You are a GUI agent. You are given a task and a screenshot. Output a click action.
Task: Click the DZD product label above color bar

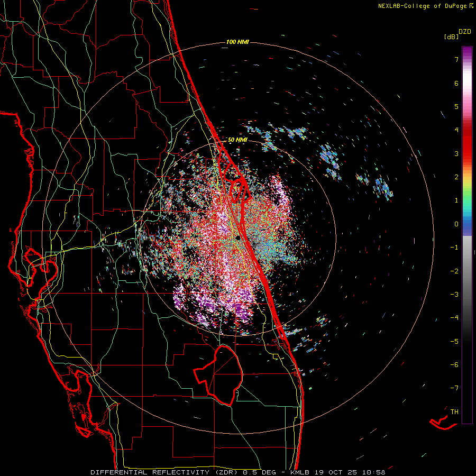(465, 32)
